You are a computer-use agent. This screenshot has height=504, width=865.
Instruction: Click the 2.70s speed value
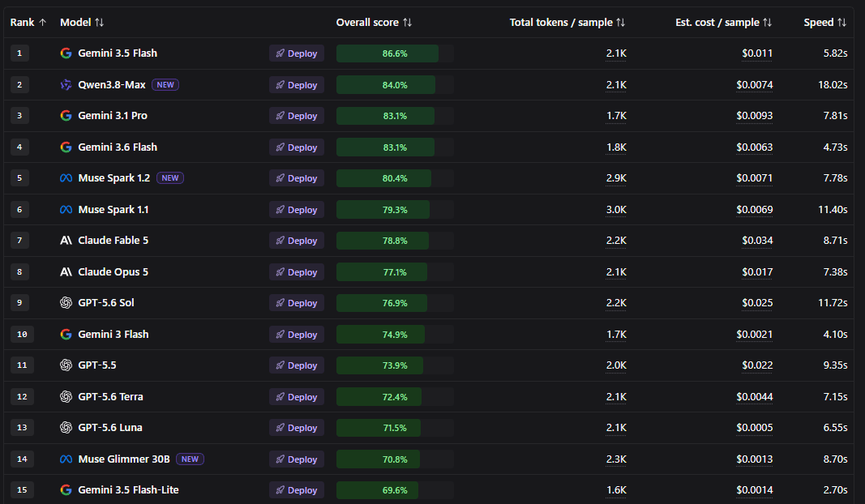(x=835, y=489)
